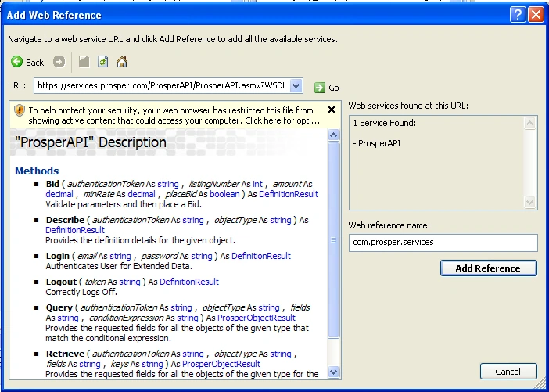Image resolution: width=549 pixels, height=392 pixels.
Task: Click the "ProsperAPI" Description heading
Action: click(x=91, y=142)
